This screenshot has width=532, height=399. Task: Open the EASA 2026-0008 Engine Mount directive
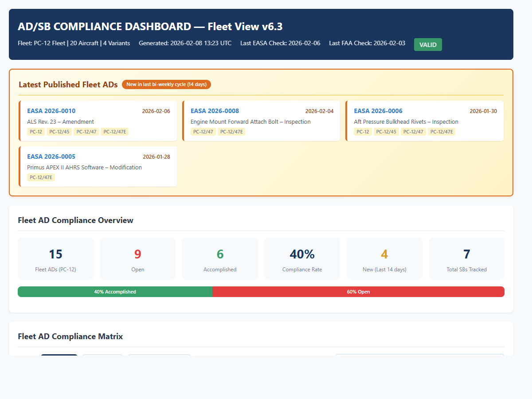tap(215, 111)
